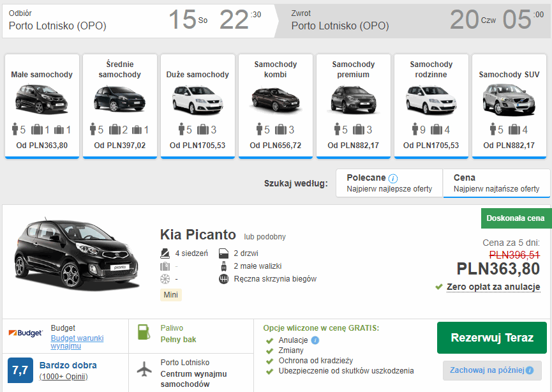
Task: Click the Budget company logo
Action: 26,333
